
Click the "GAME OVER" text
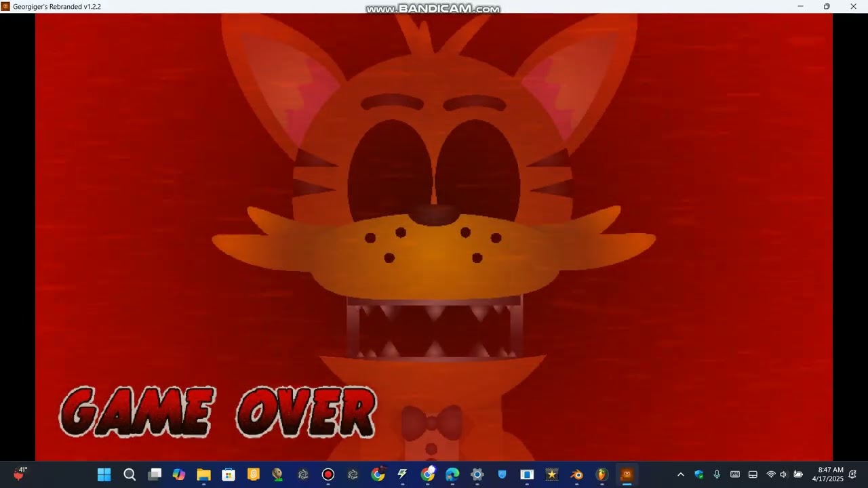point(218,412)
